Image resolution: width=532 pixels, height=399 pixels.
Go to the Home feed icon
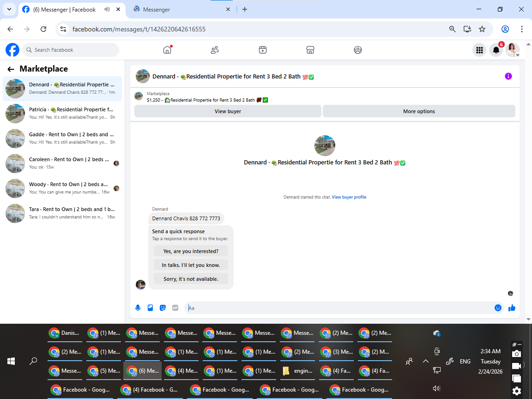pos(167,50)
